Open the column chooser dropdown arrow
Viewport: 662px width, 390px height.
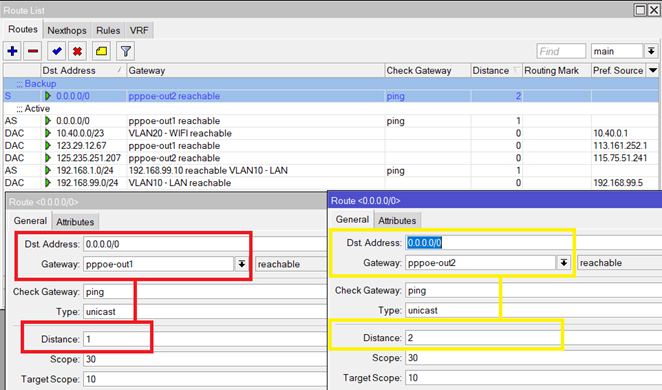(x=653, y=70)
